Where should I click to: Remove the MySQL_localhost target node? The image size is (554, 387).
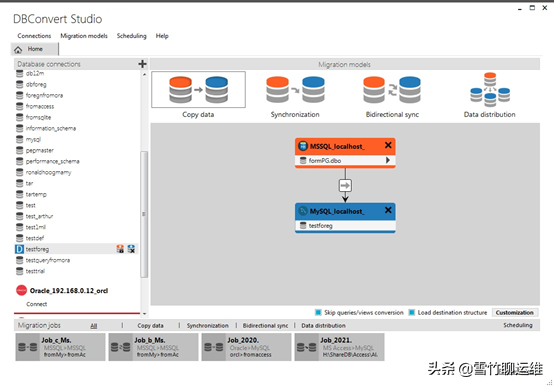pyautogui.click(x=388, y=210)
